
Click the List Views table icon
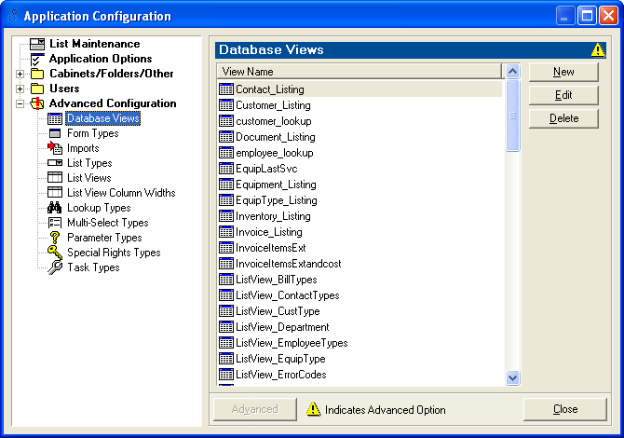pos(55,177)
